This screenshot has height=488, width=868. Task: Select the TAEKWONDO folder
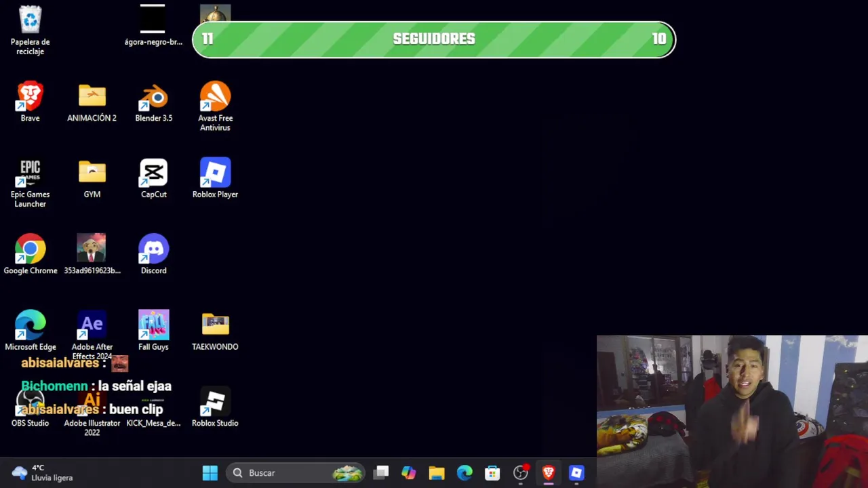click(x=215, y=331)
